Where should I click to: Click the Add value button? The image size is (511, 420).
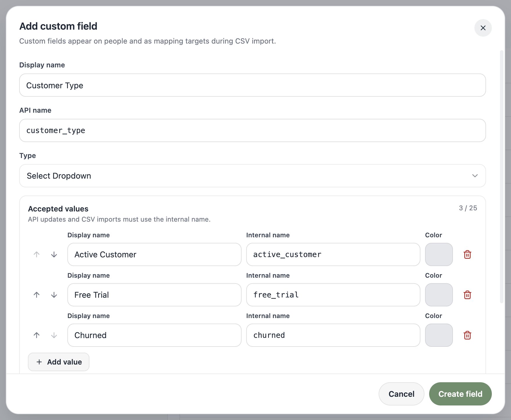coord(59,362)
